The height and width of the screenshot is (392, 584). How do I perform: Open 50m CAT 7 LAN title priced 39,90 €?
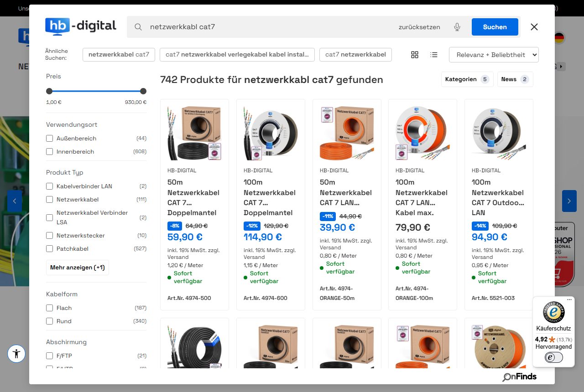pyautogui.click(x=346, y=192)
